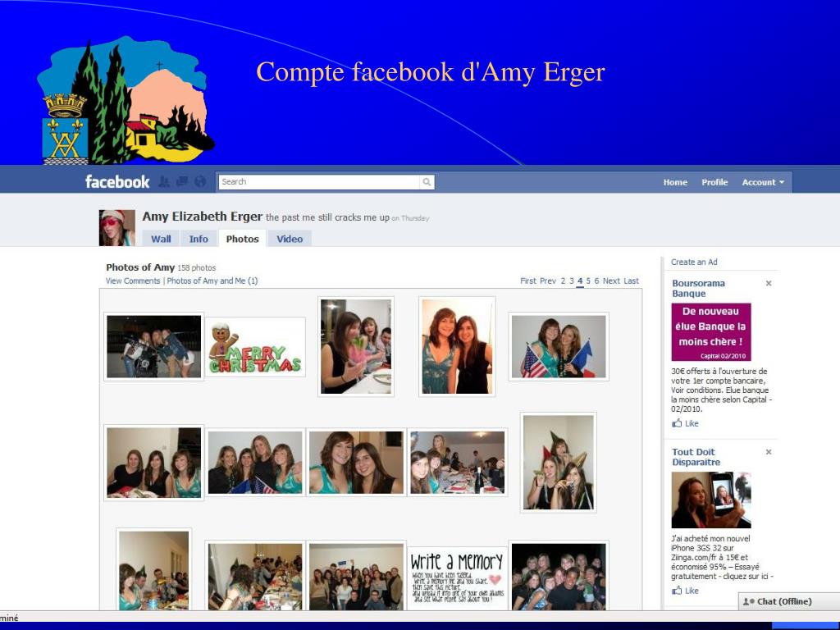Open the notifications globe icon

click(200, 182)
